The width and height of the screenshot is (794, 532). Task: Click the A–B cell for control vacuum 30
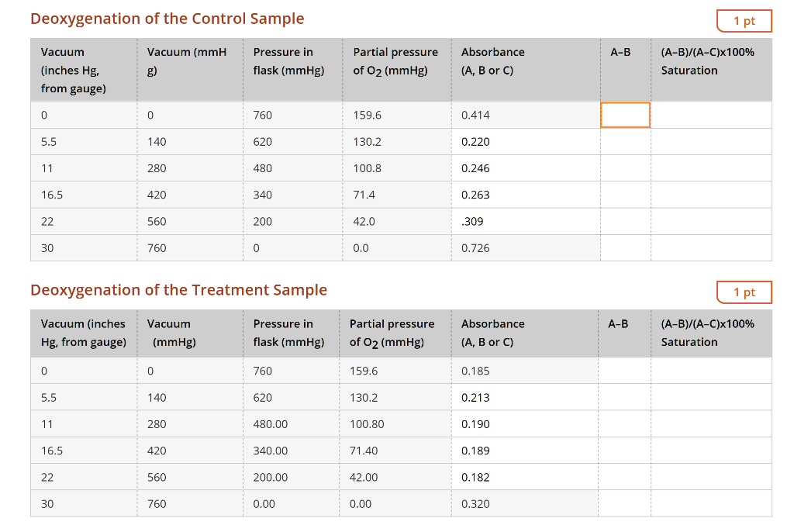[x=625, y=247]
